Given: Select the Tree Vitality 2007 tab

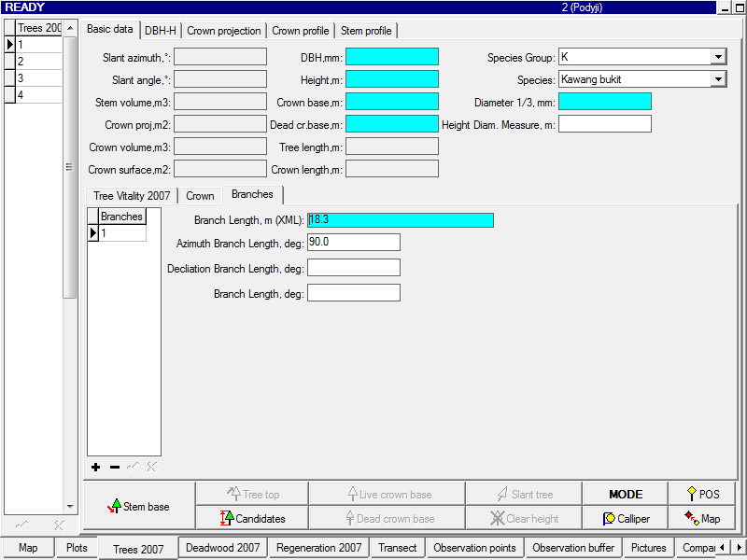Looking at the screenshot, I should 132,195.
